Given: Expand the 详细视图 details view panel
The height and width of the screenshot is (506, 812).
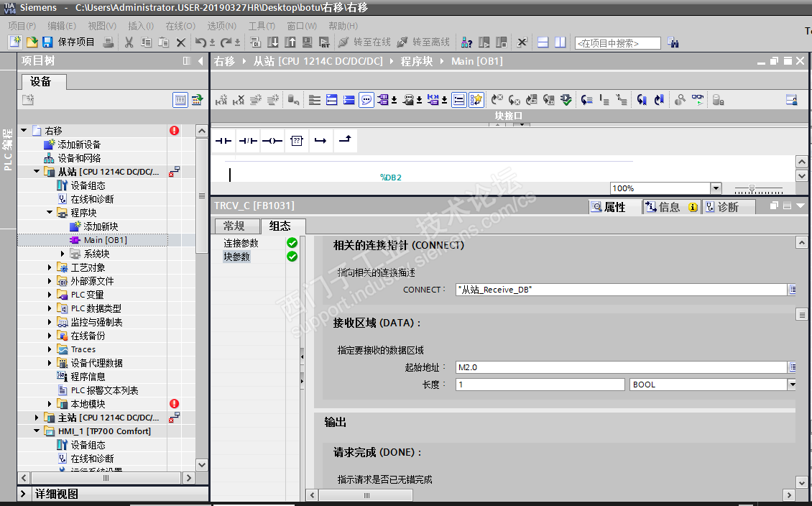Looking at the screenshot, I should click(x=23, y=494).
